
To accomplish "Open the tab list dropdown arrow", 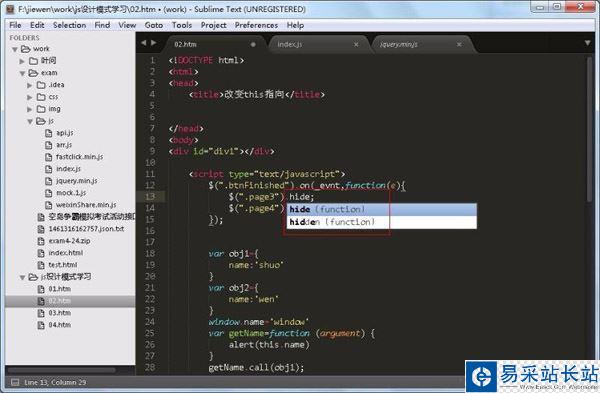I will [588, 43].
